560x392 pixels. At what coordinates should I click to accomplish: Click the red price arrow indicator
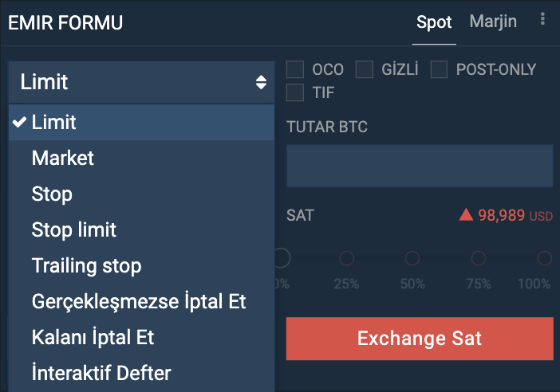(466, 215)
